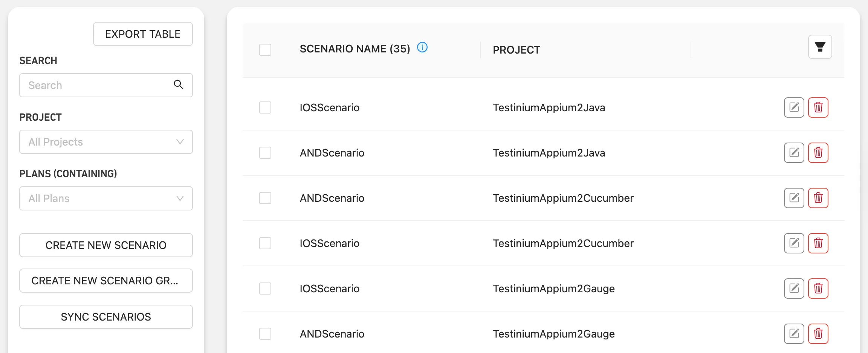
Task: Edit ANDScenario in TestiniumAppium2Cucumber
Action: tap(794, 198)
